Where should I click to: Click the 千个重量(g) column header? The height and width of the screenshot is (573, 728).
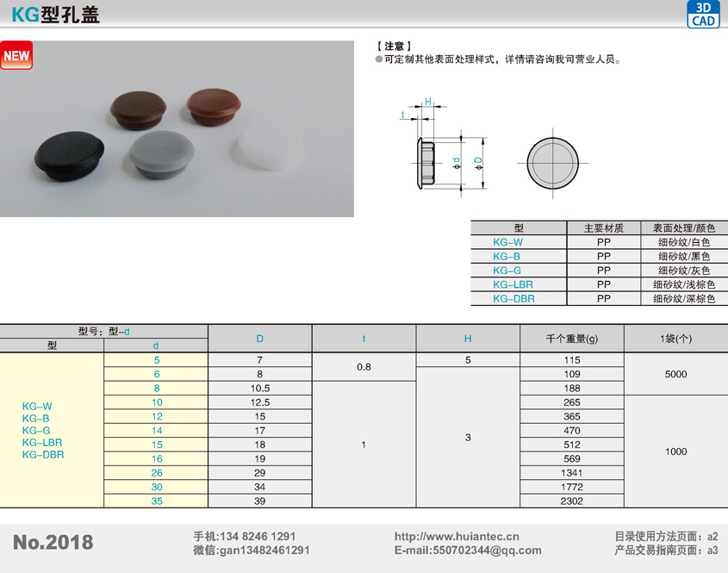tap(572, 339)
